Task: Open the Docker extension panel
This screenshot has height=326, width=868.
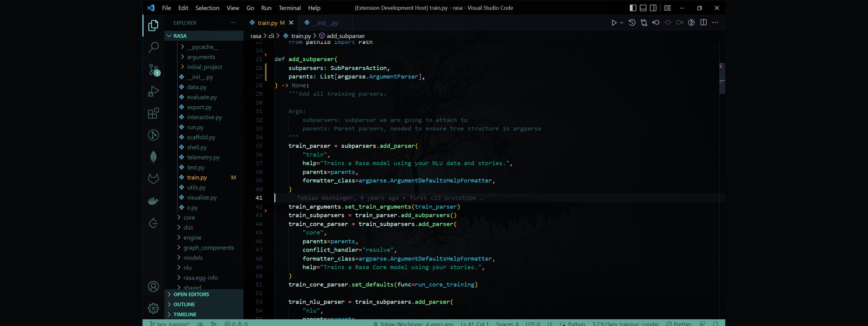Action: click(153, 201)
